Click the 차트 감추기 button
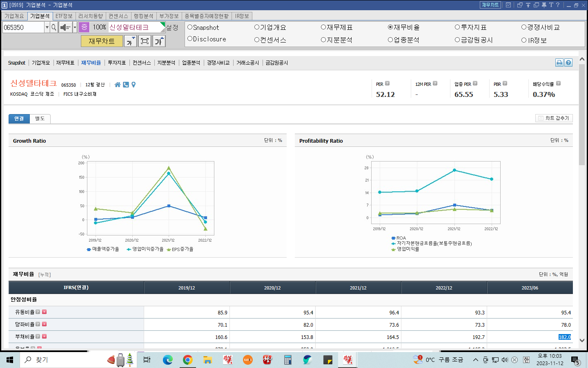The height and width of the screenshot is (368, 588). [554, 118]
